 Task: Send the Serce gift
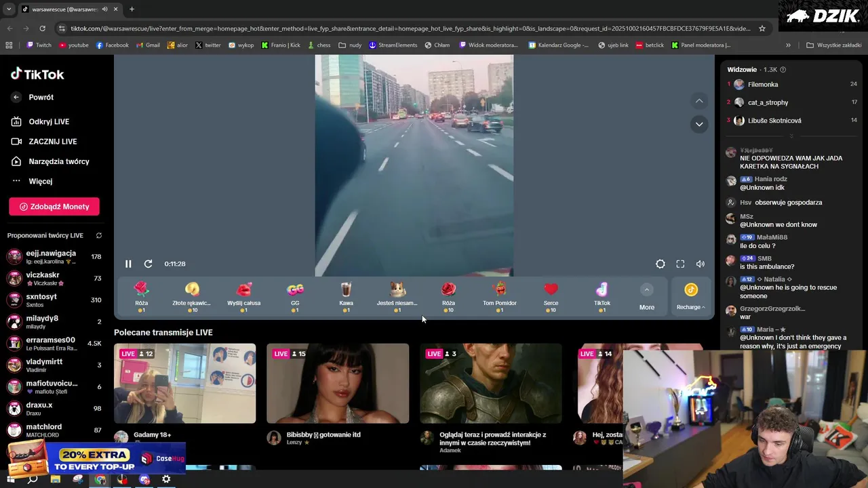(x=551, y=298)
